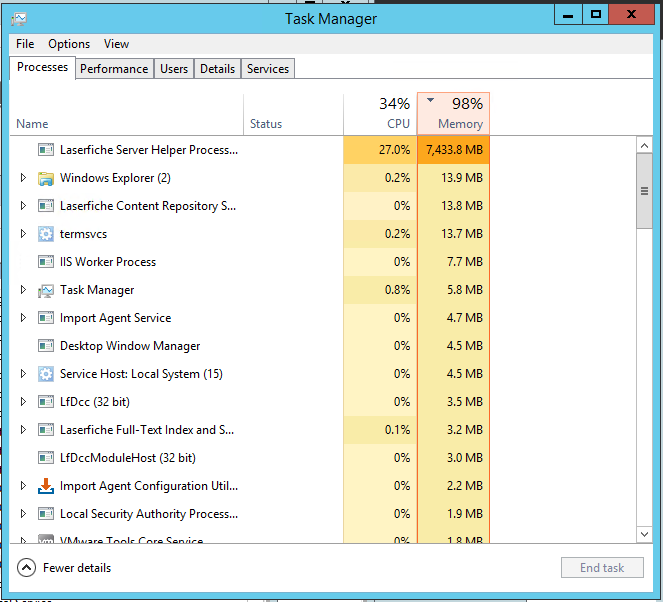Click the 13.7 MB termsvcs memory value

point(462,234)
